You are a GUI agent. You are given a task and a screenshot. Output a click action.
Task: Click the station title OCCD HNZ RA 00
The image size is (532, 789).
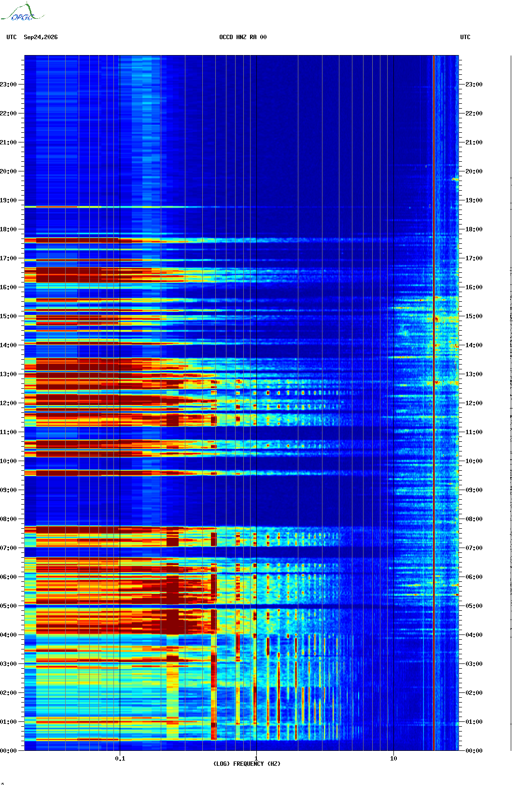click(243, 37)
